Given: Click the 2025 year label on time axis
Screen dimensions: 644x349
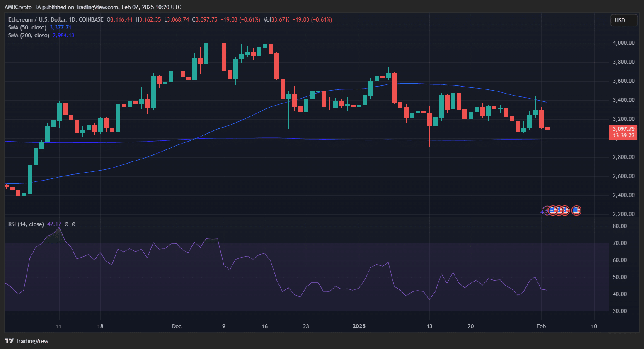Looking at the screenshot, I should point(359,326).
